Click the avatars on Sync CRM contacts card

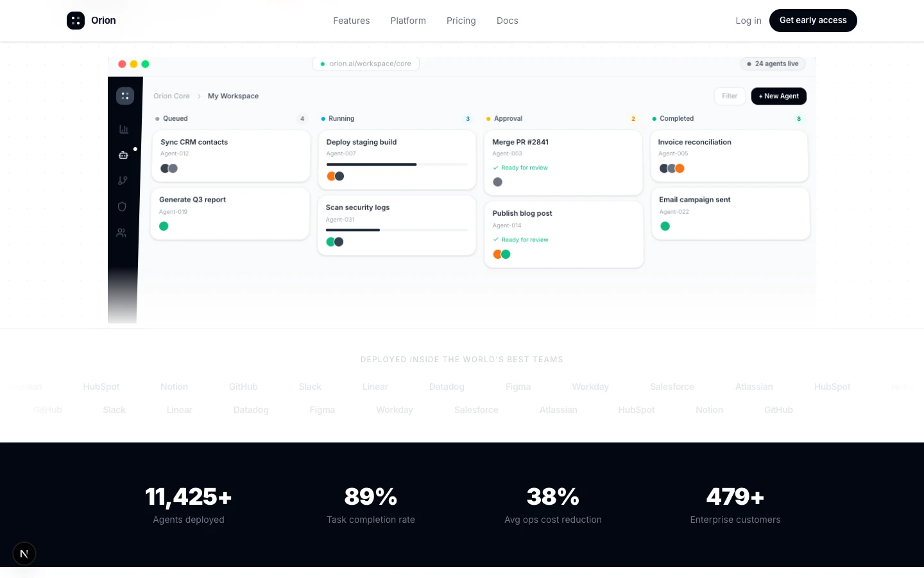169,168
